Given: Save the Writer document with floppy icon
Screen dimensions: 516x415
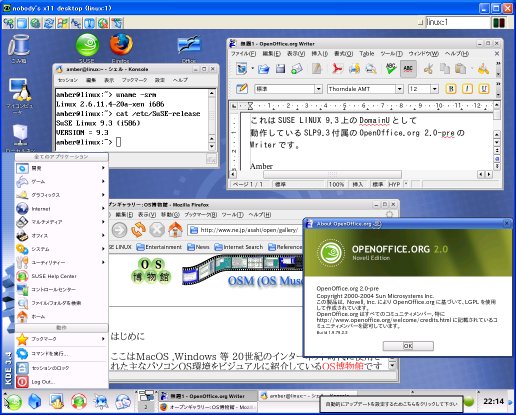Looking at the screenshot, I should [x=280, y=69].
